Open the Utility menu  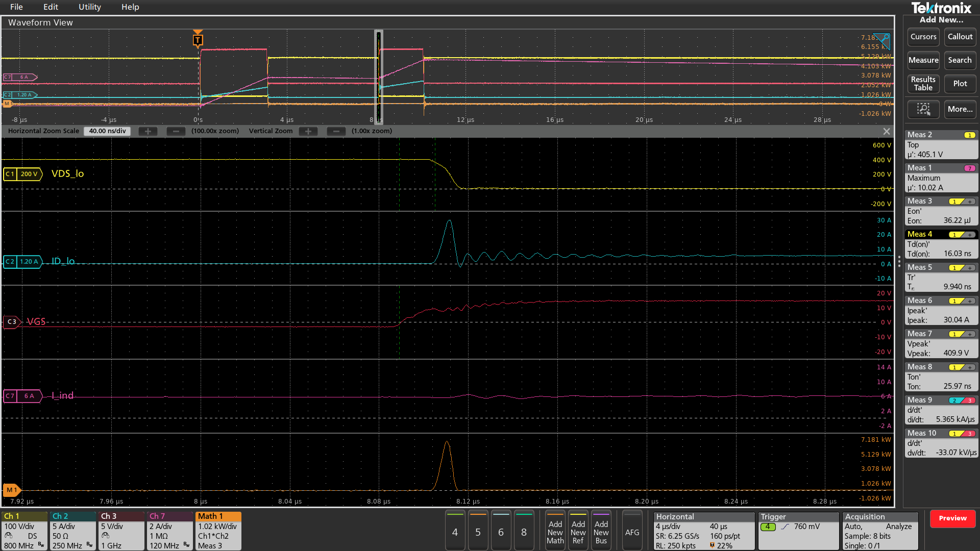(x=89, y=7)
